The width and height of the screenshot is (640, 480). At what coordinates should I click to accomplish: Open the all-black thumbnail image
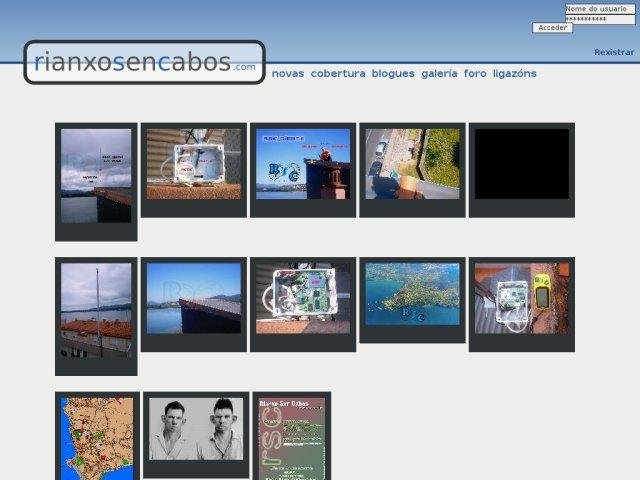tap(521, 164)
